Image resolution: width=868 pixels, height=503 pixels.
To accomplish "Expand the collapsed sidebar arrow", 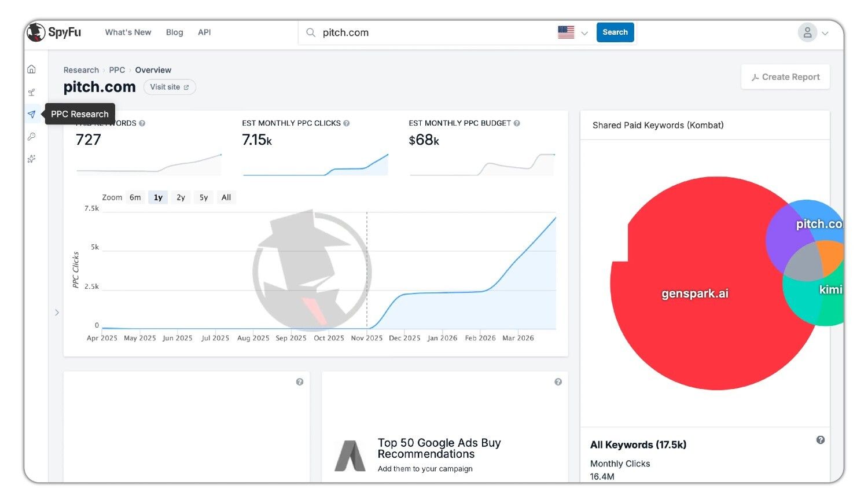I will [57, 313].
